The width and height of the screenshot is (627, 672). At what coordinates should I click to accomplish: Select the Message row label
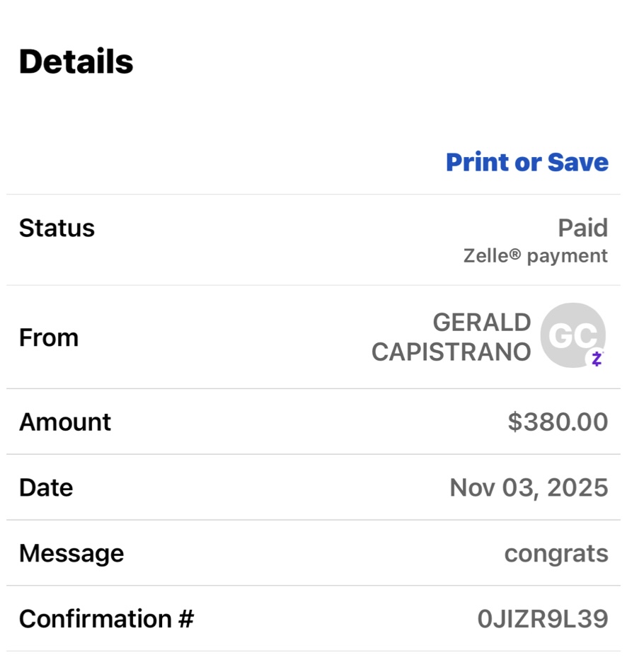(71, 553)
